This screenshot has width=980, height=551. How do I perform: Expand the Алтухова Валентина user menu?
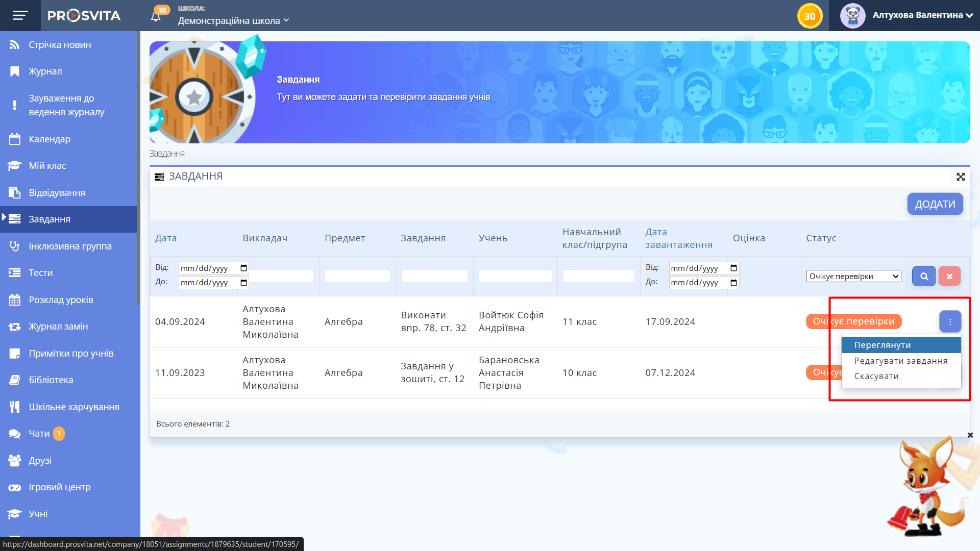[917, 15]
